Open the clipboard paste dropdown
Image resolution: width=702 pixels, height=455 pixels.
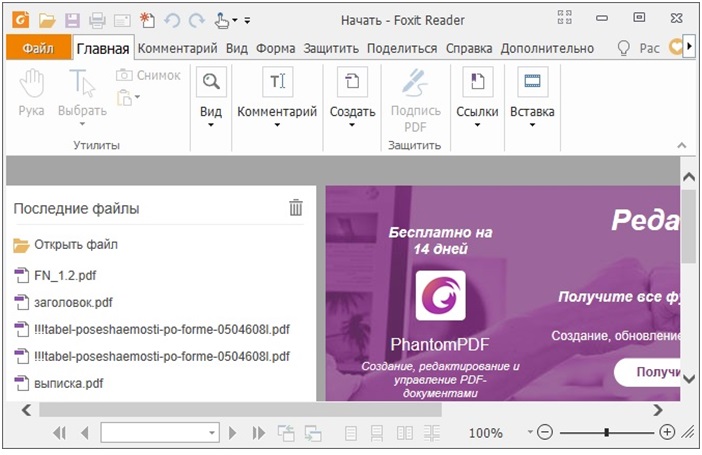pyautogui.click(x=128, y=97)
